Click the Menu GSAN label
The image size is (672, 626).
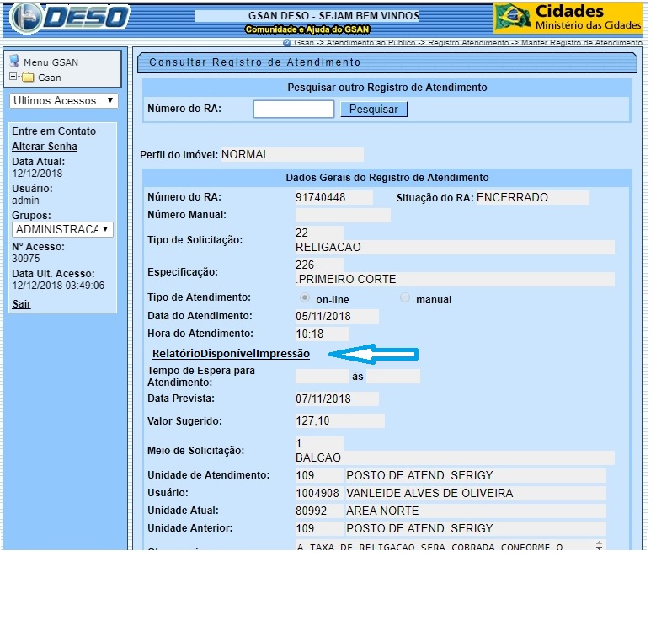click(x=51, y=62)
